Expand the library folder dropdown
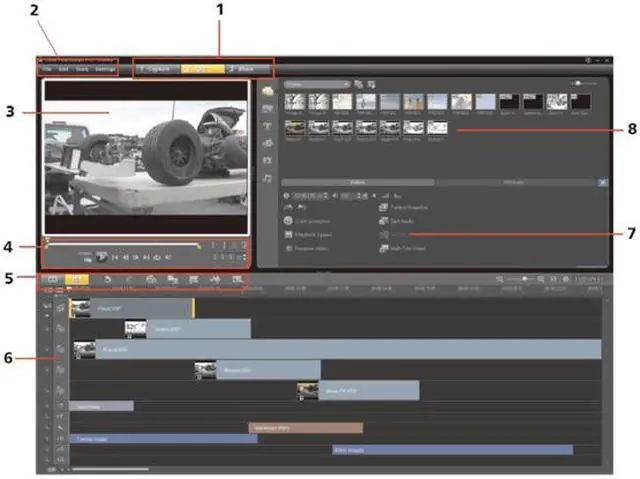 (317, 84)
